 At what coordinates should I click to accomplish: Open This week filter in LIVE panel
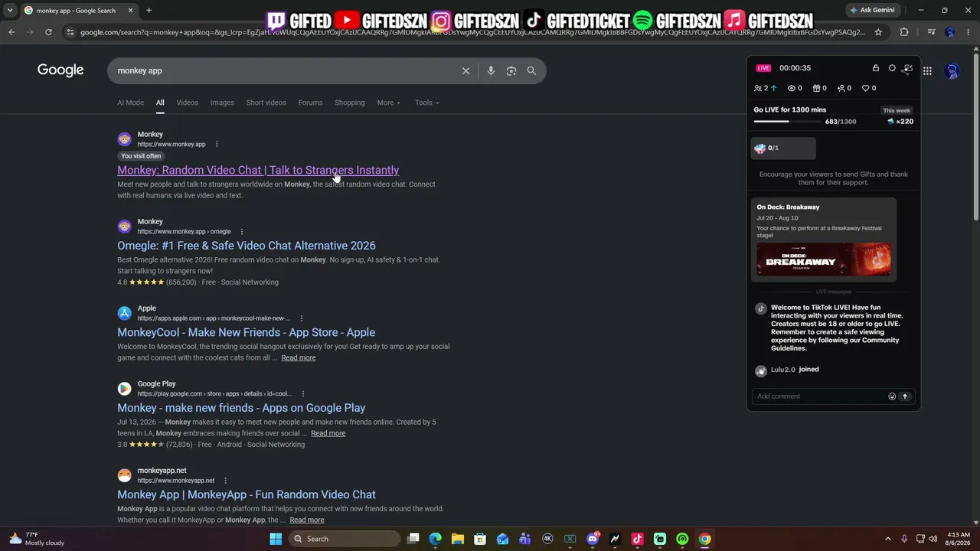coord(897,110)
